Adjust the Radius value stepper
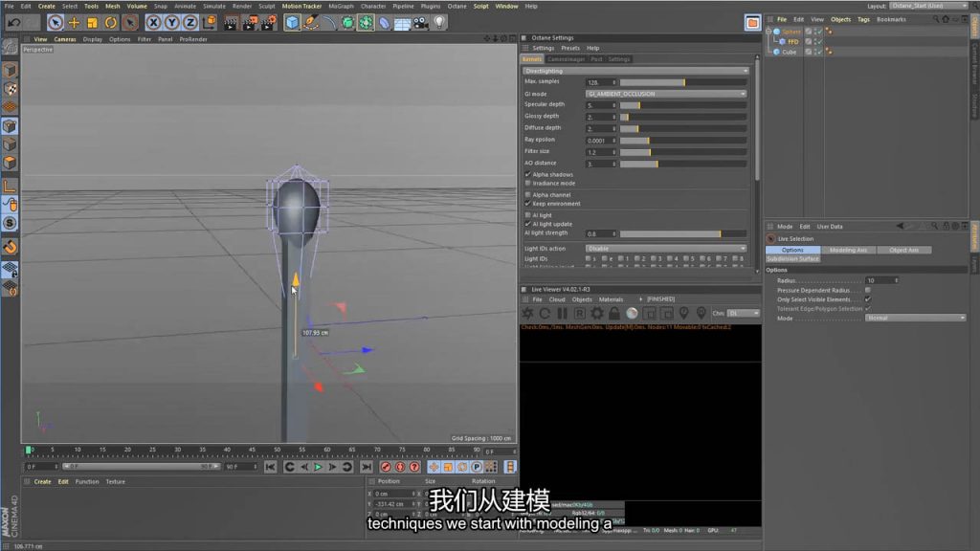The width and height of the screenshot is (980, 551). tap(896, 280)
